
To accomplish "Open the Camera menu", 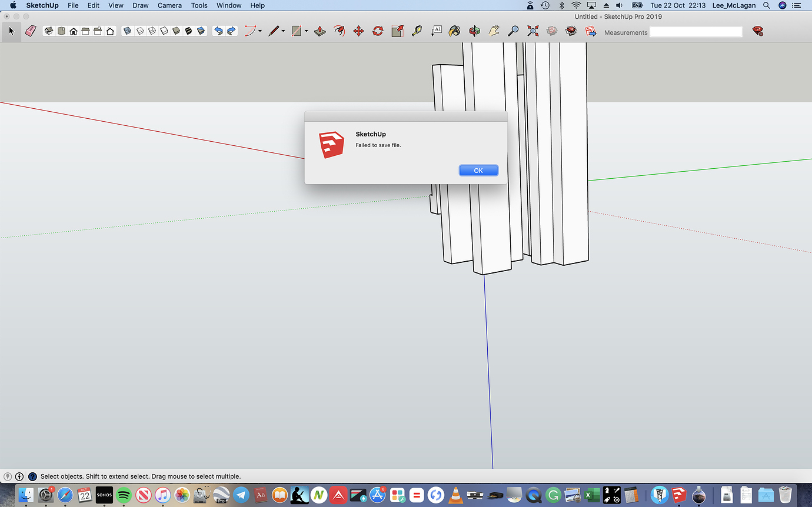I will 169,5.
